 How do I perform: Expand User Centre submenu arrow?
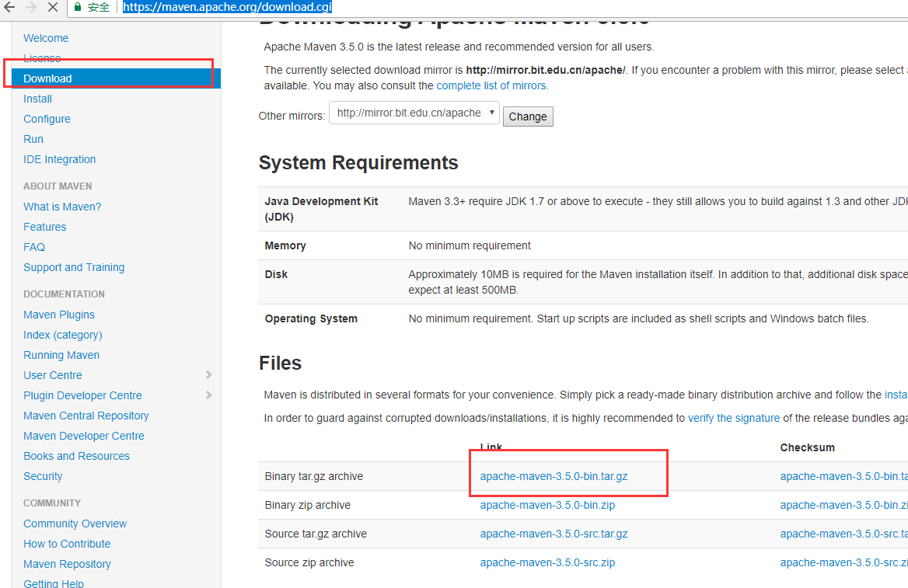click(209, 375)
